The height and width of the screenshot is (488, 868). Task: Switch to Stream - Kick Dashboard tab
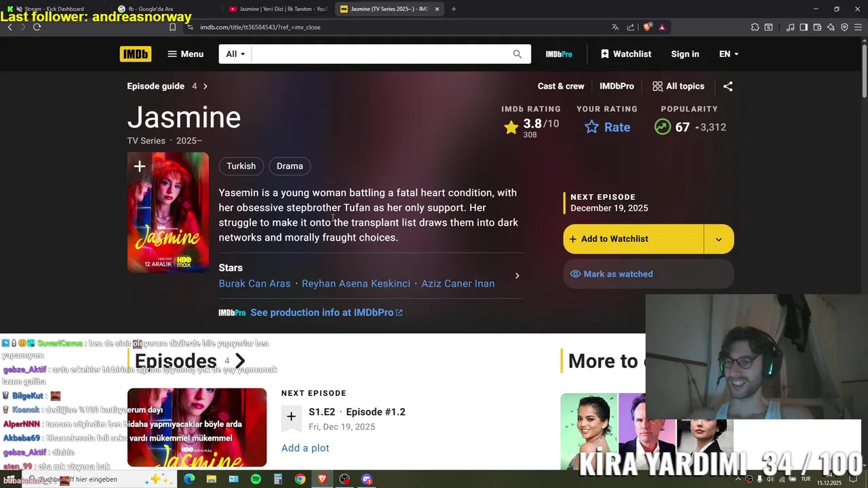(54, 9)
